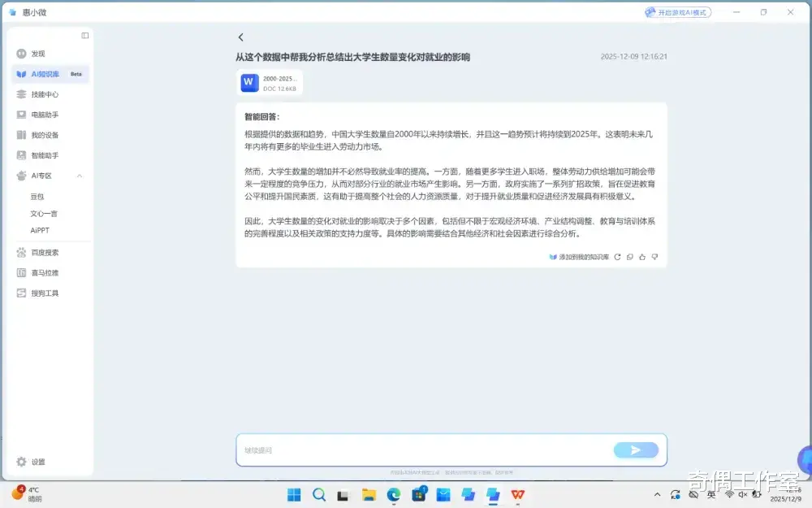Click the 继续提问 input field
This screenshot has width=812, height=508.
425,450
